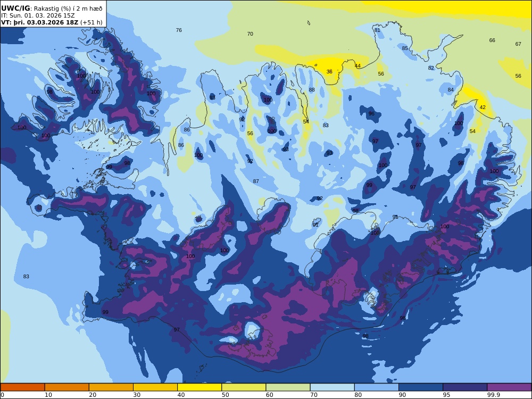Click the legend tick label '50'

click(225, 395)
